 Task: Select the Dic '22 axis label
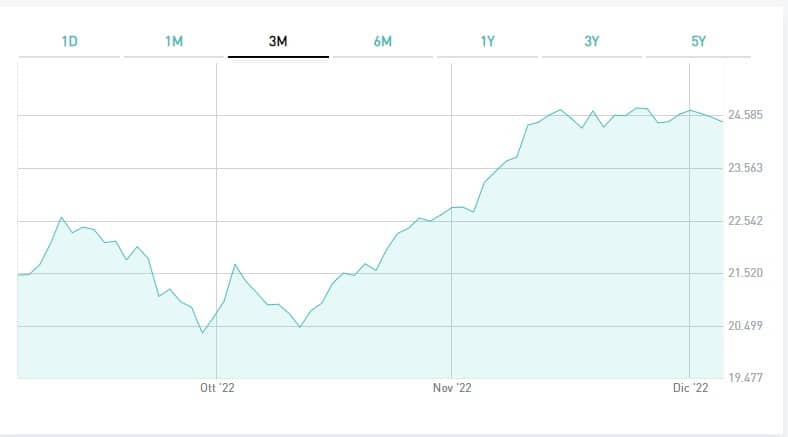[690, 389]
